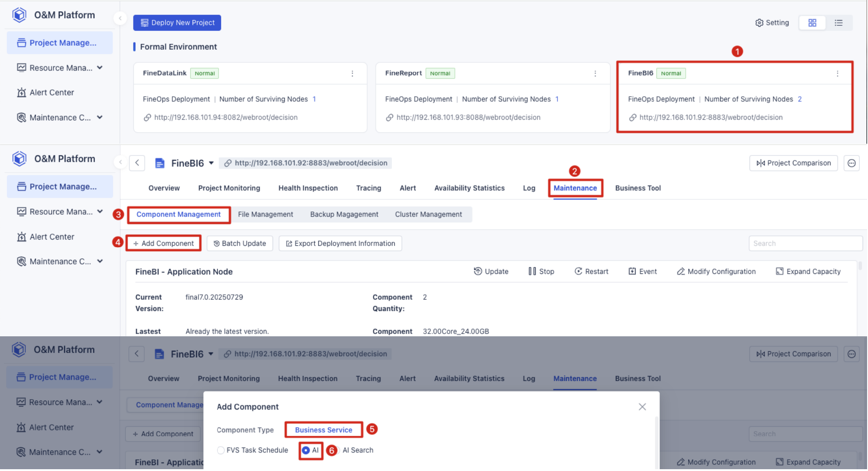Click the Deploy New Project button

(x=177, y=23)
